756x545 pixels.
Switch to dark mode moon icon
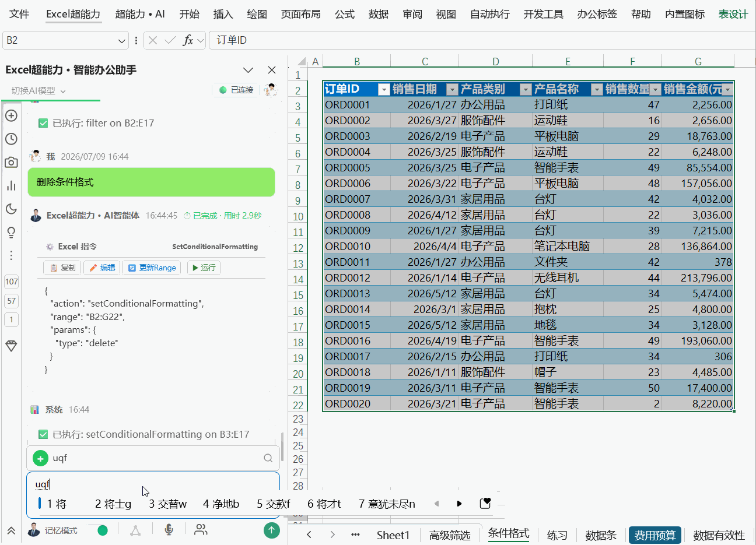click(11, 209)
